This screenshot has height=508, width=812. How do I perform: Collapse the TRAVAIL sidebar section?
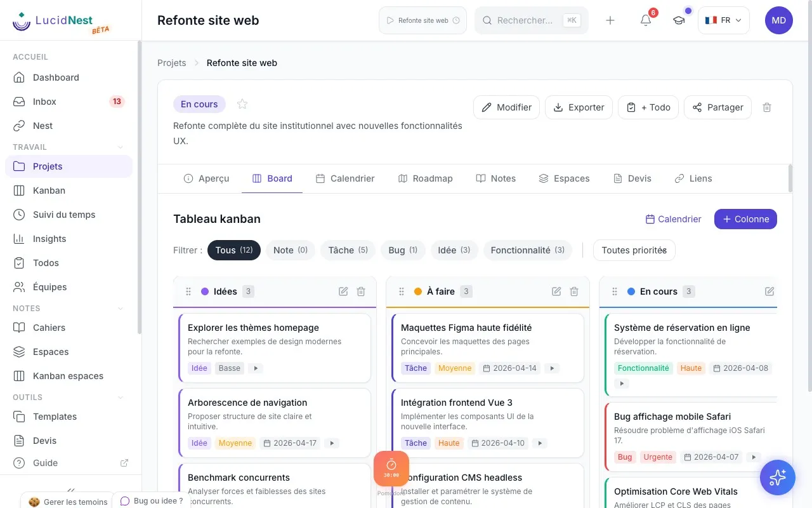(x=121, y=147)
